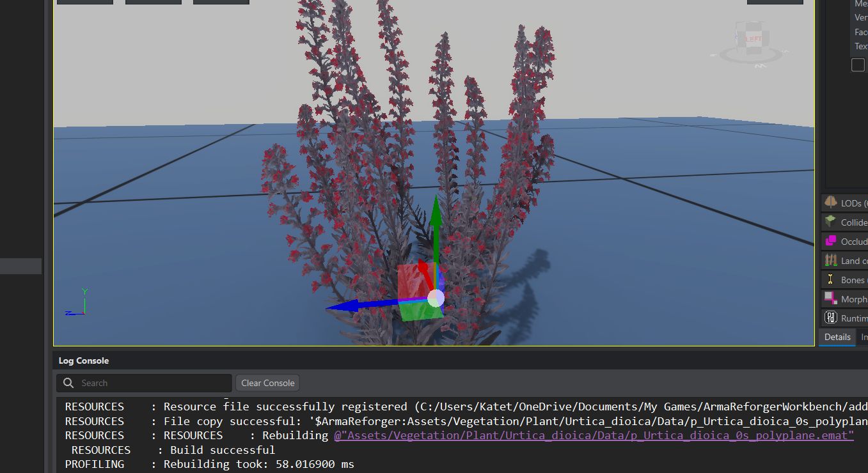Toggle the checkbox below Textures info
Screen dimensions: 868x473
pyautogui.click(x=857, y=64)
